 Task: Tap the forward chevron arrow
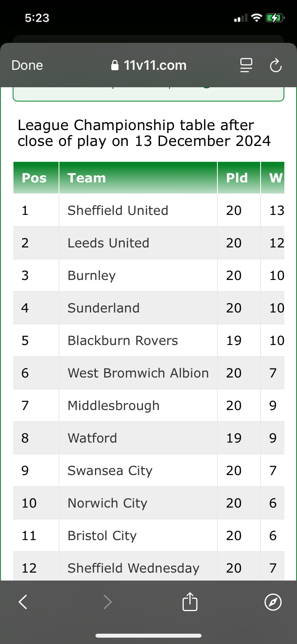[x=108, y=602]
